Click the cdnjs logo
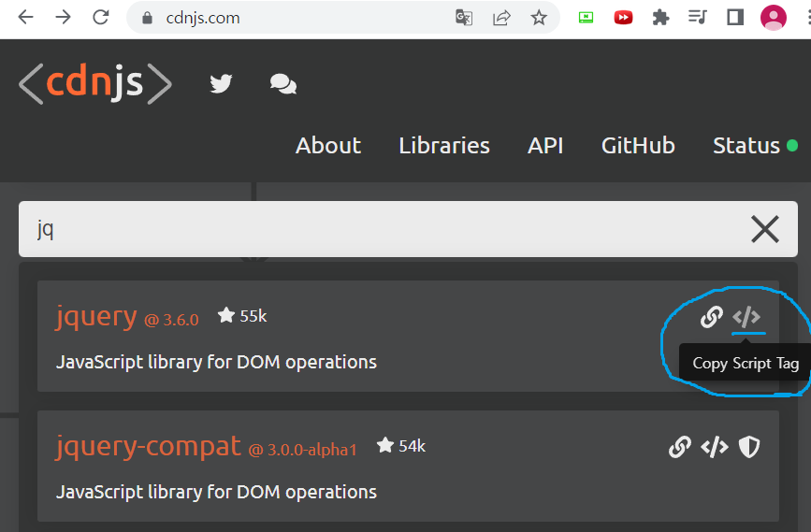The image size is (811, 532). [95, 83]
